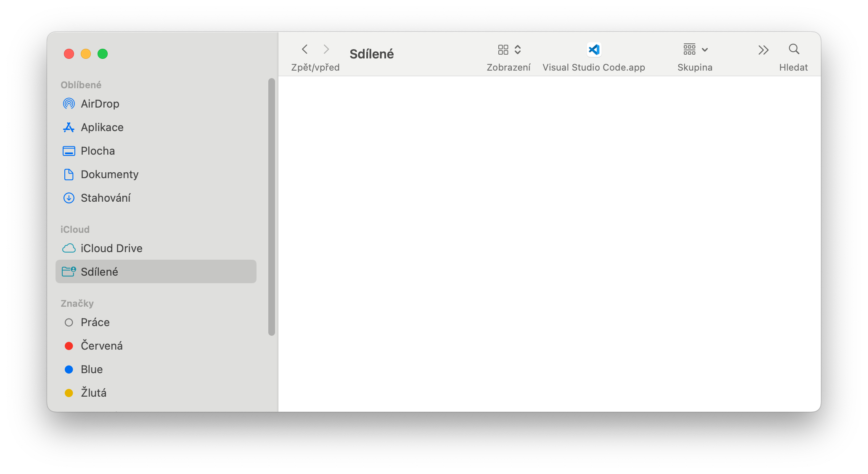Click the AirDrop sidebar icon
This screenshot has height=474, width=868.
69,104
